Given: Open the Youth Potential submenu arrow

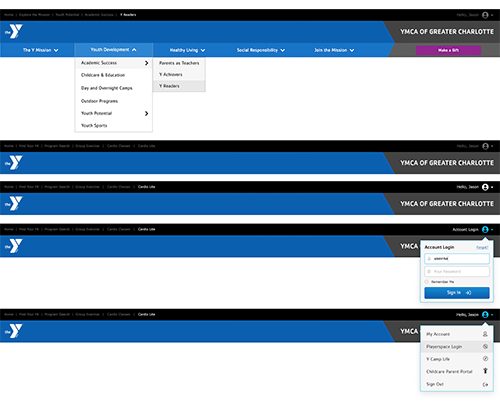Looking at the screenshot, I should pos(146,113).
